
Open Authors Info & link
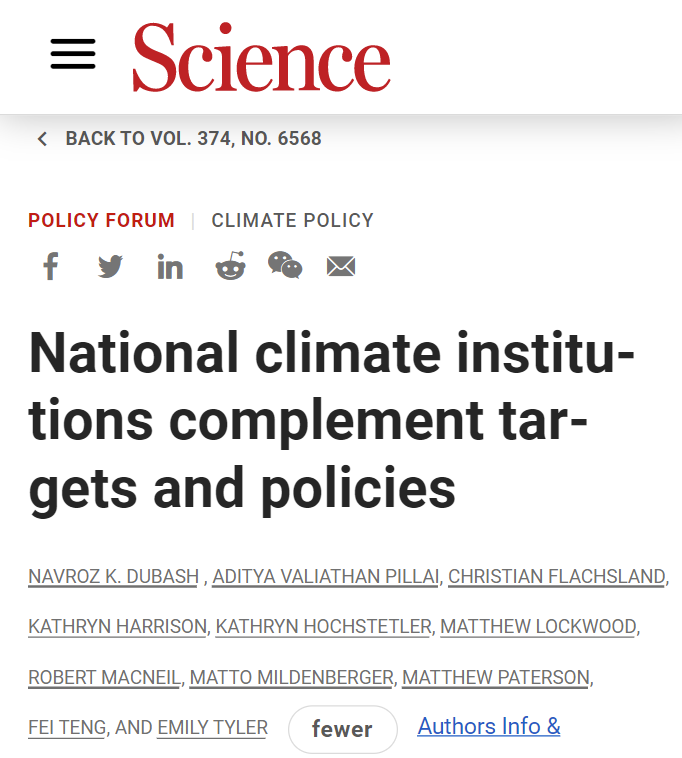click(x=489, y=726)
